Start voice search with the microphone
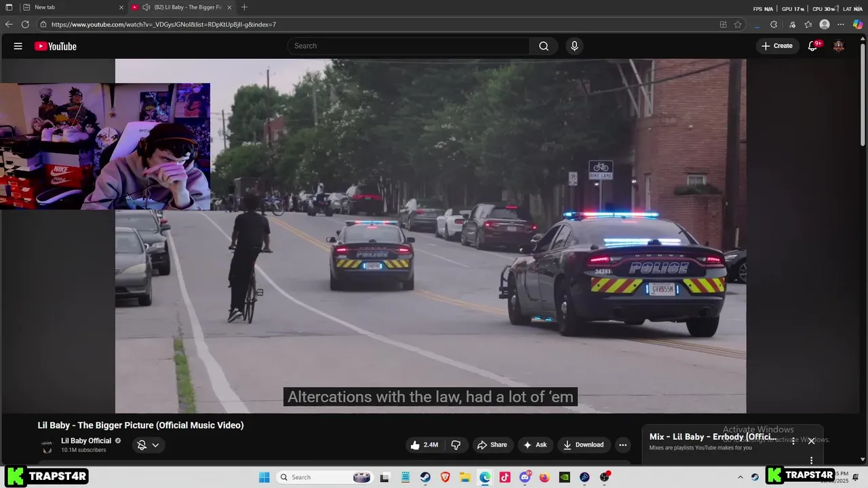The width and height of the screenshot is (868, 488). (574, 46)
